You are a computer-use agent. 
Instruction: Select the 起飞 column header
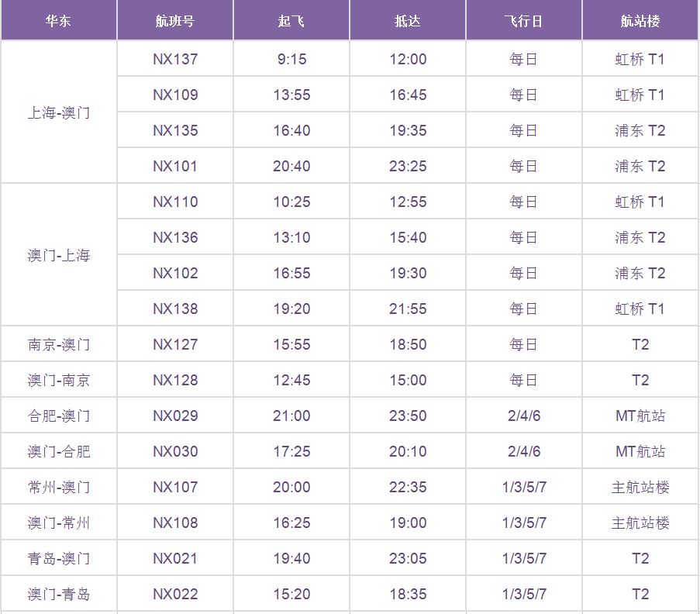point(291,21)
